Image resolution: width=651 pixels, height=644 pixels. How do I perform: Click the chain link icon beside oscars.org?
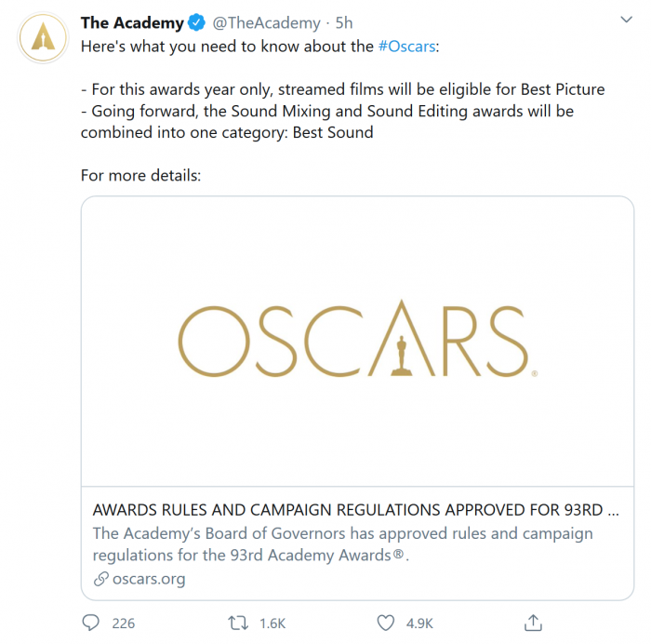click(x=100, y=579)
